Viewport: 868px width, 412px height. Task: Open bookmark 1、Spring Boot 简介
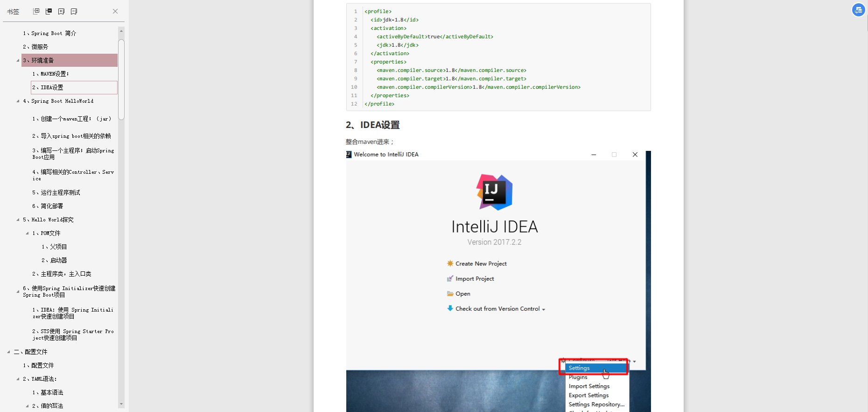click(49, 33)
